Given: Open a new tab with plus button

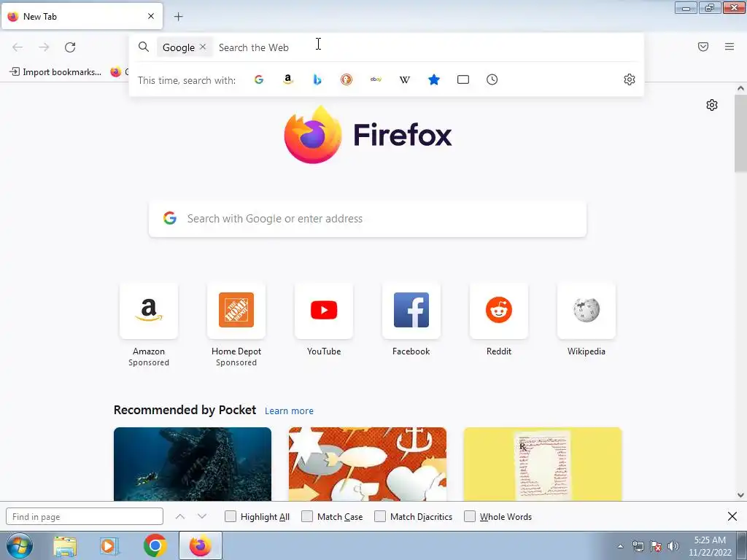Looking at the screenshot, I should click(178, 17).
